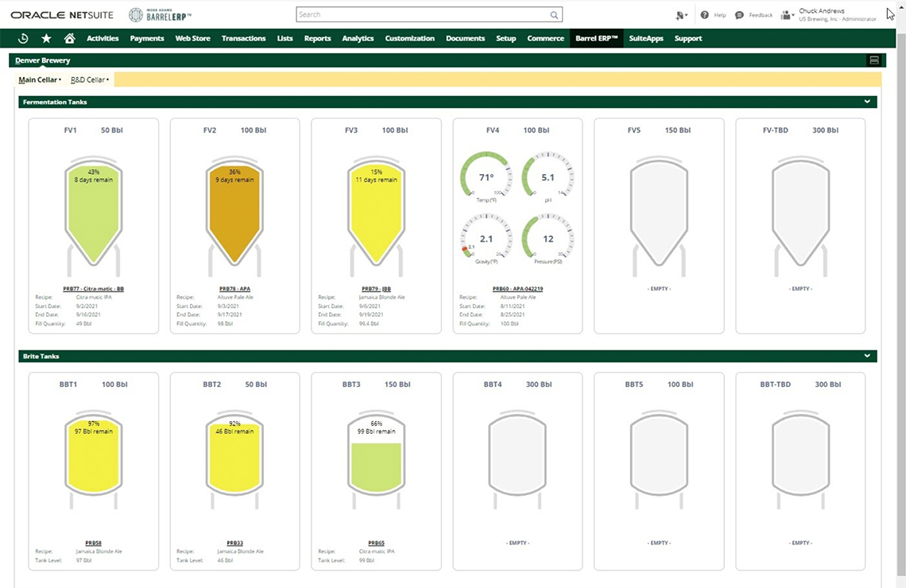
Task: Collapse the Fermentation Tanks section
Action: click(867, 102)
